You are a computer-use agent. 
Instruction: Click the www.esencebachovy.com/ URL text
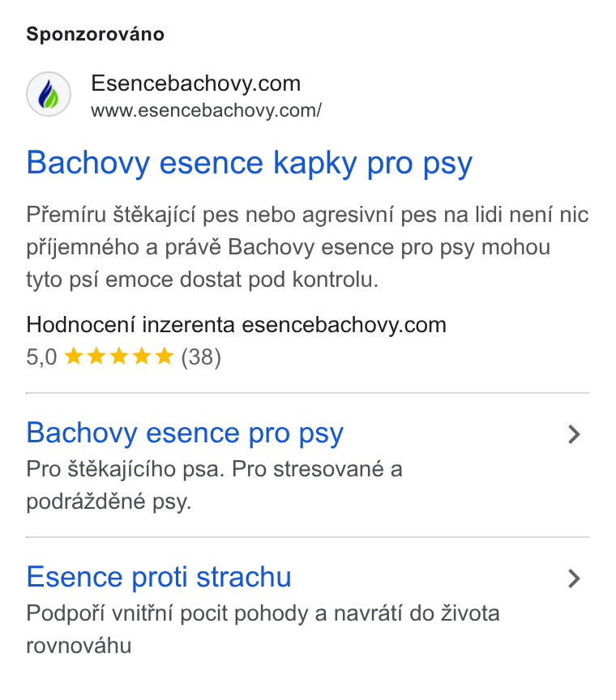(x=206, y=111)
